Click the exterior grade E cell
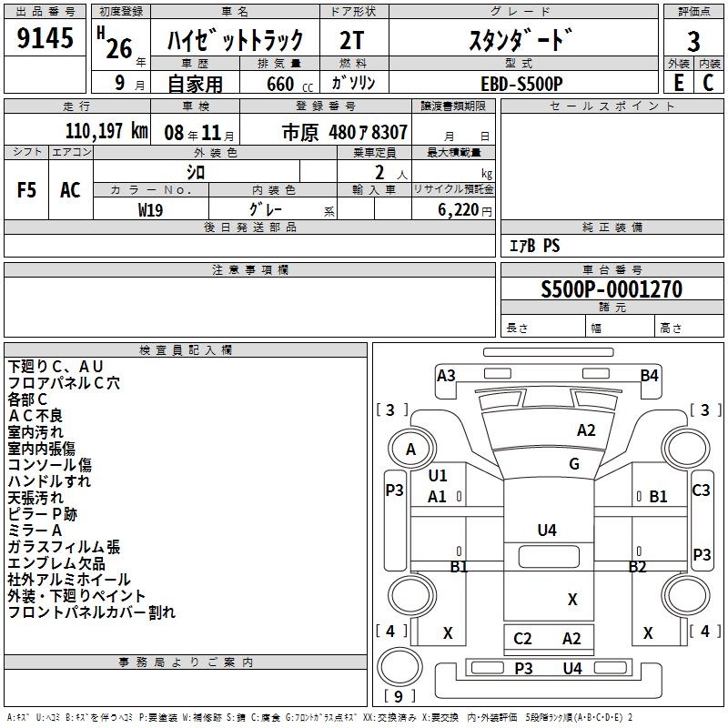Image resolution: width=728 pixels, height=728 pixels. tap(678, 82)
